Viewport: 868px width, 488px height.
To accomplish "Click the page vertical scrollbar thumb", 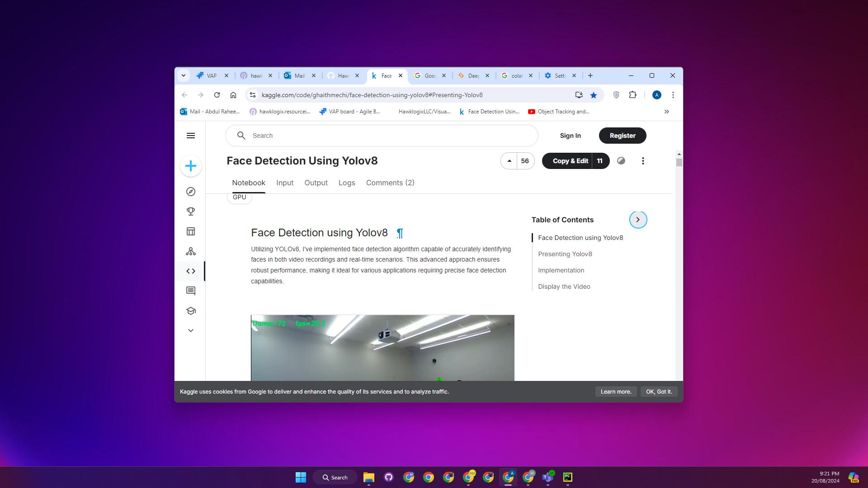I will click(679, 162).
